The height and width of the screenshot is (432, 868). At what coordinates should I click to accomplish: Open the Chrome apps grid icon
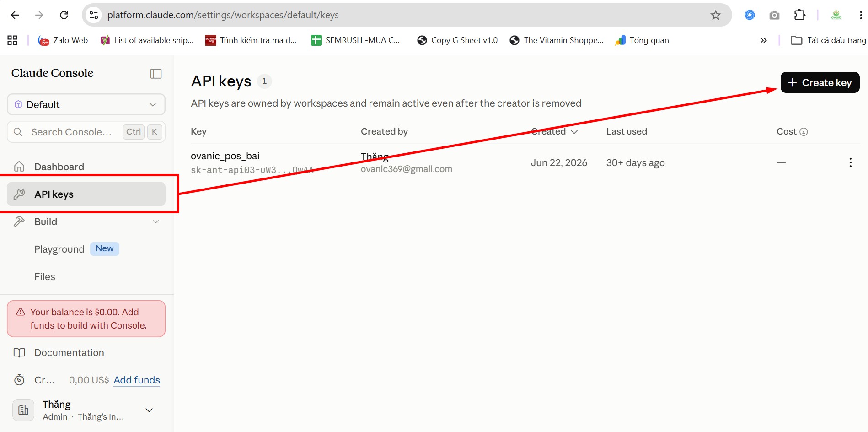[12, 40]
